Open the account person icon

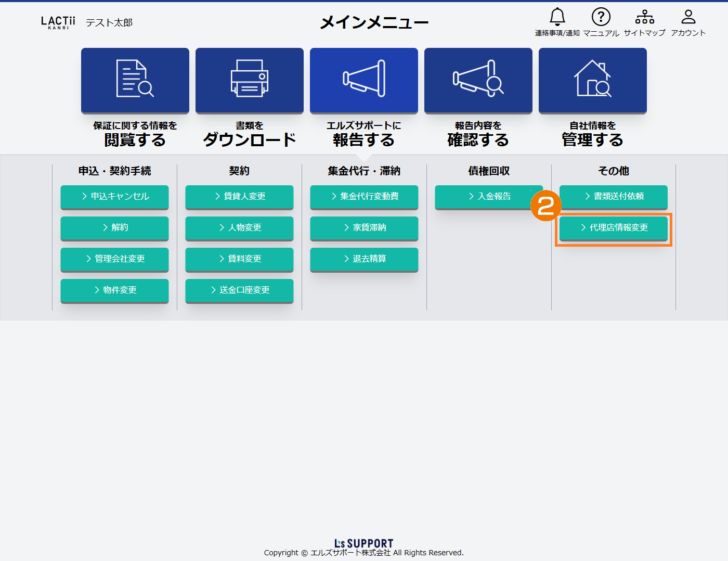(x=688, y=18)
